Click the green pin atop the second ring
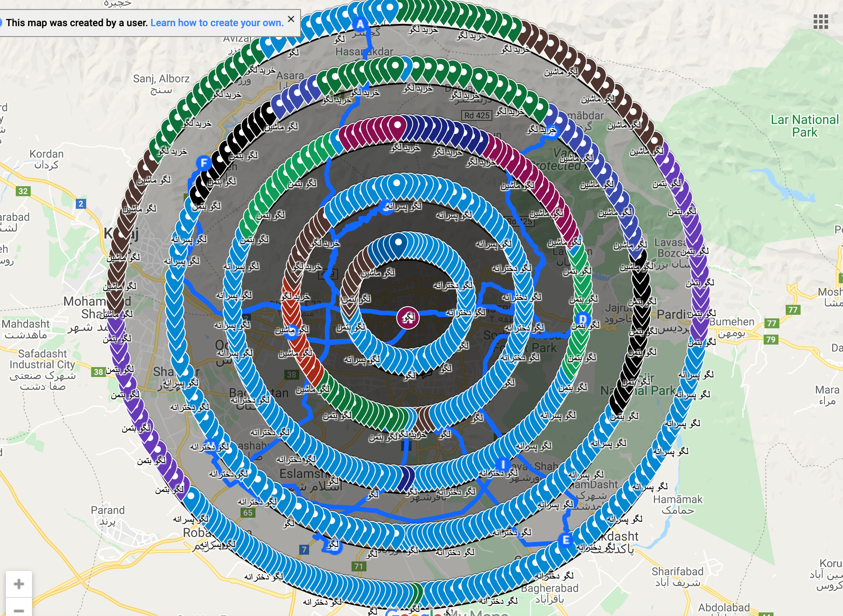843x616 pixels. coord(395,66)
